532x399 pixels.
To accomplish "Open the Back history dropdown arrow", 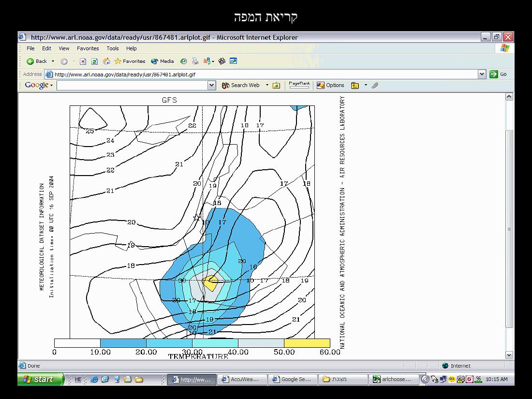I will click(53, 61).
